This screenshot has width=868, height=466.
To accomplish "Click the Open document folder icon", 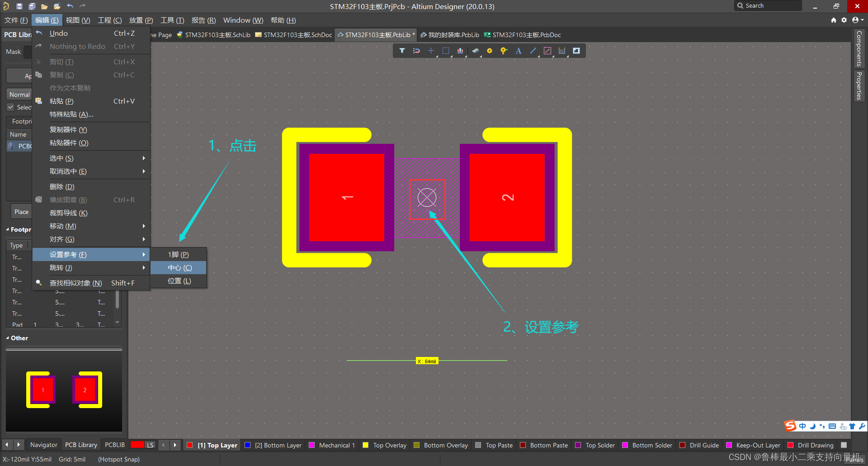I will pos(44,6).
